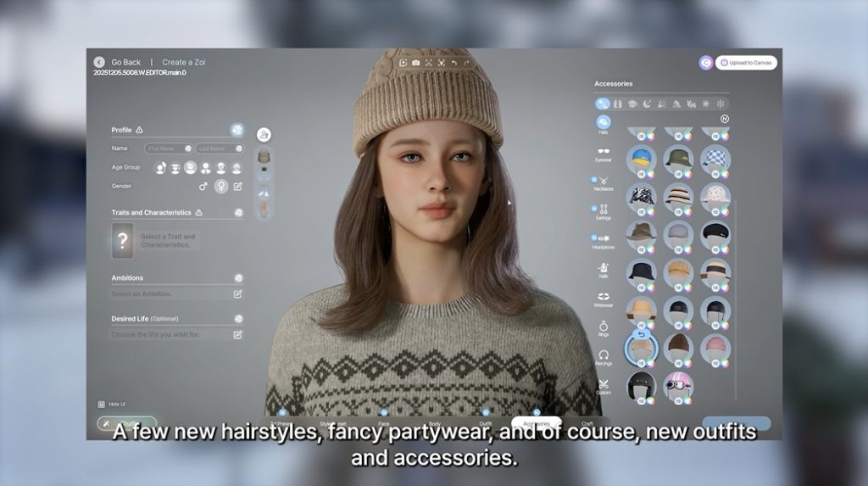Select the Hats category icon

coord(604,123)
